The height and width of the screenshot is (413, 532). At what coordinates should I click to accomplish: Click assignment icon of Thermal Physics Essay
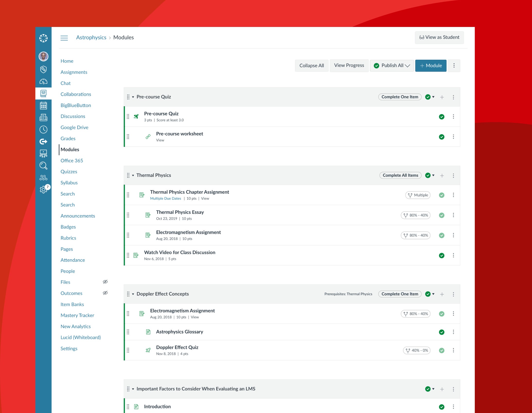tap(148, 215)
